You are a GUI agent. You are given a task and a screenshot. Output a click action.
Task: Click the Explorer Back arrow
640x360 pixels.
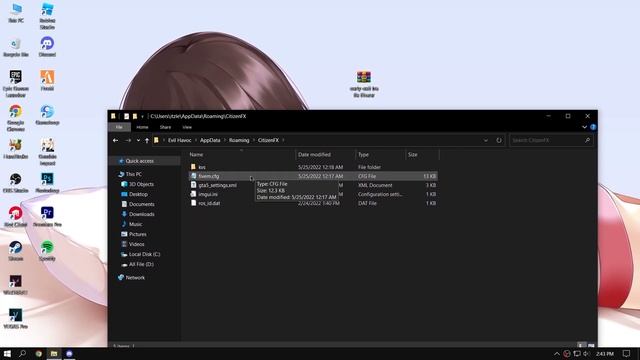click(x=116, y=140)
